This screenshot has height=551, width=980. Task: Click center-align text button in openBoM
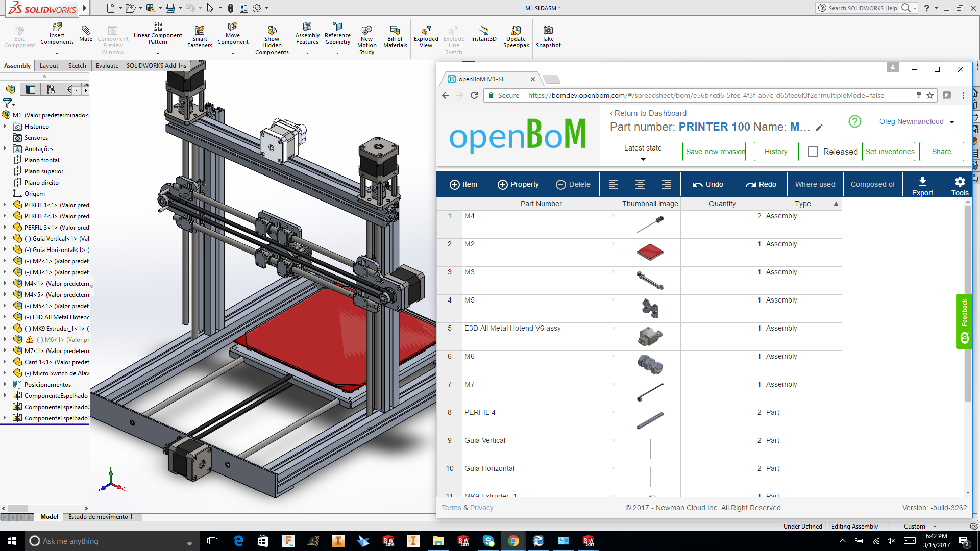(x=640, y=185)
